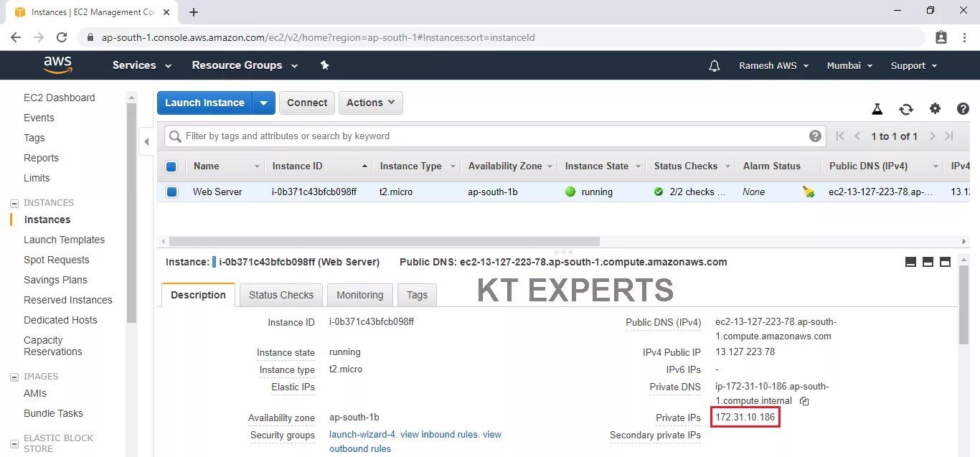This screenshot has width=980, height=457.
Task: Click the pin shortcut icon in header
Action: [x=324, y=65]
